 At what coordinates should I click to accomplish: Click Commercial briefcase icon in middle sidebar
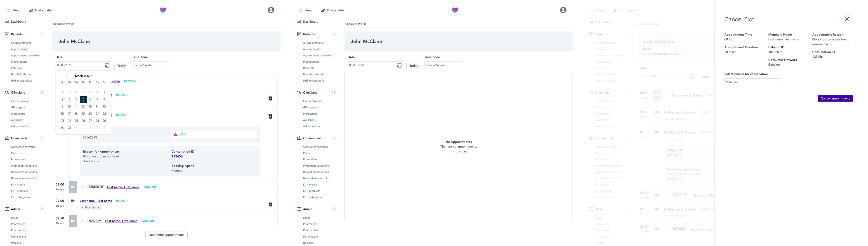tap(299, 138)
